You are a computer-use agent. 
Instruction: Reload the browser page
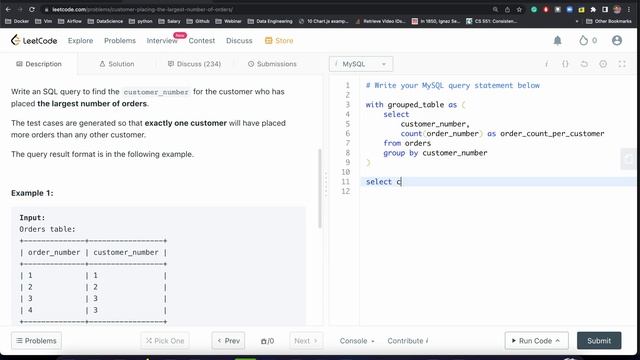click(32, 9)
